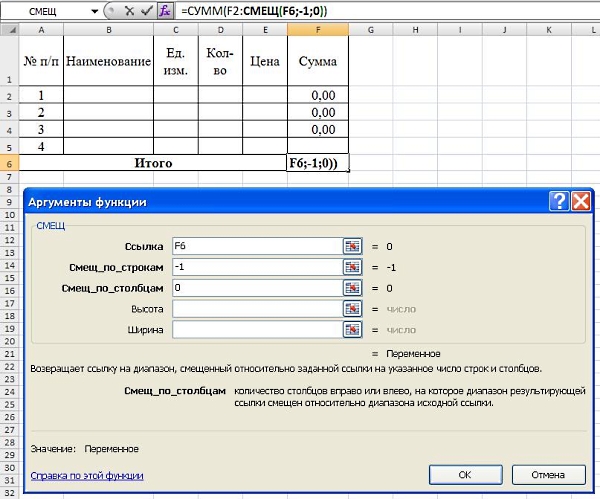Viewport: 600px width, 499px height.
Task: Click the cancel (X) icon in formula bar
Action: pos(129,10)
